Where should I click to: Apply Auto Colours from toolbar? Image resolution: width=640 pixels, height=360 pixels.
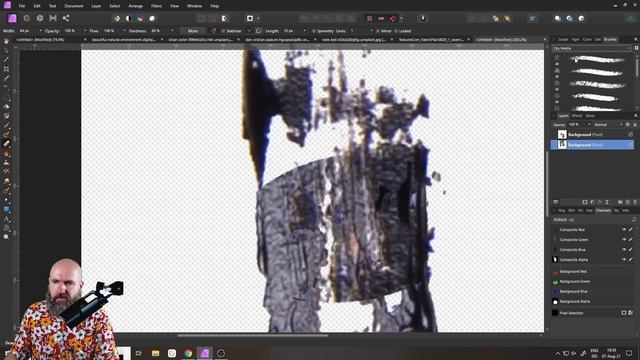pos(140,18)
